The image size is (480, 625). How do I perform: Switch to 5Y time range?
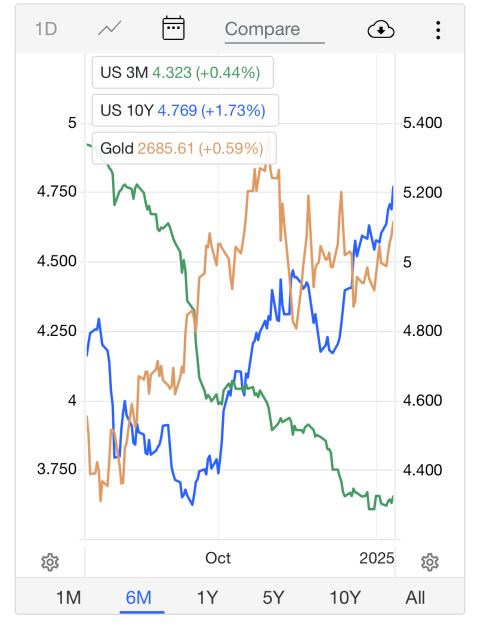coord(273,597)
